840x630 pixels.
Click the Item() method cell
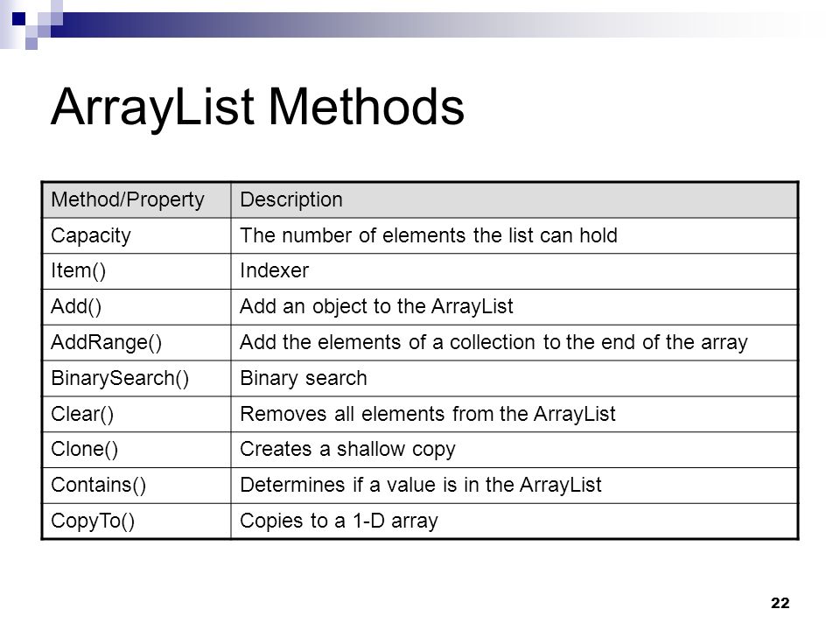coord(136,271)
